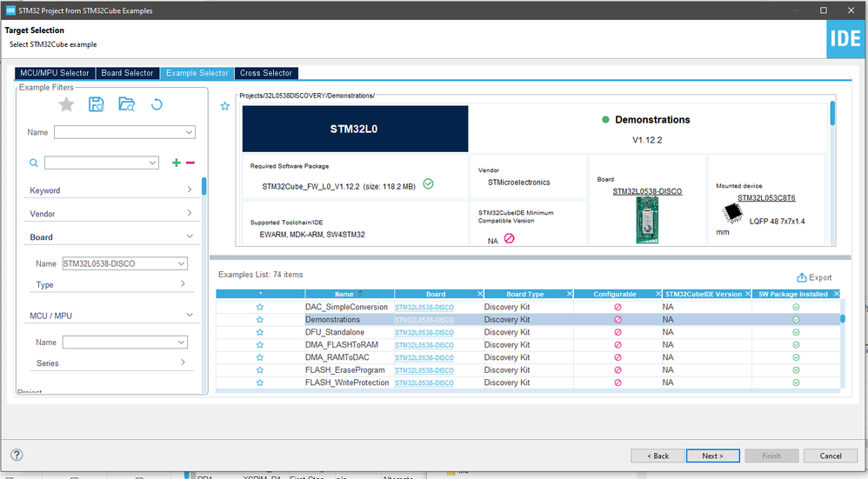Click installed checkmark in FLASH_WriteProtection row

(796, 383)
